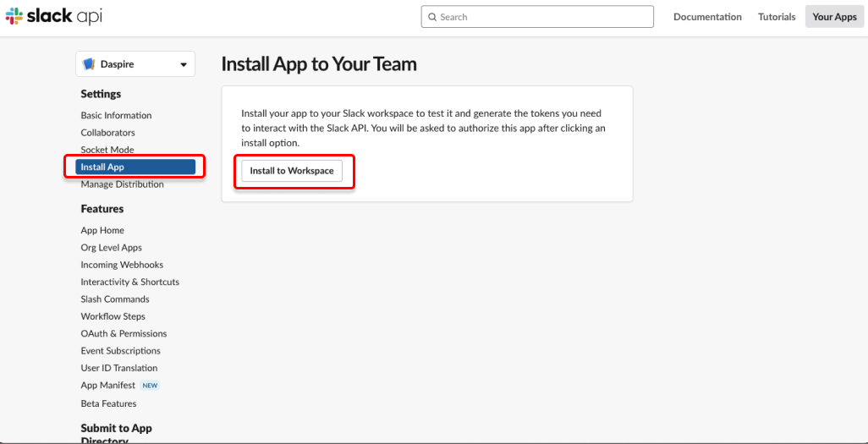
Task: Select Install App in sidebar
Action: [x=135, y=167]
